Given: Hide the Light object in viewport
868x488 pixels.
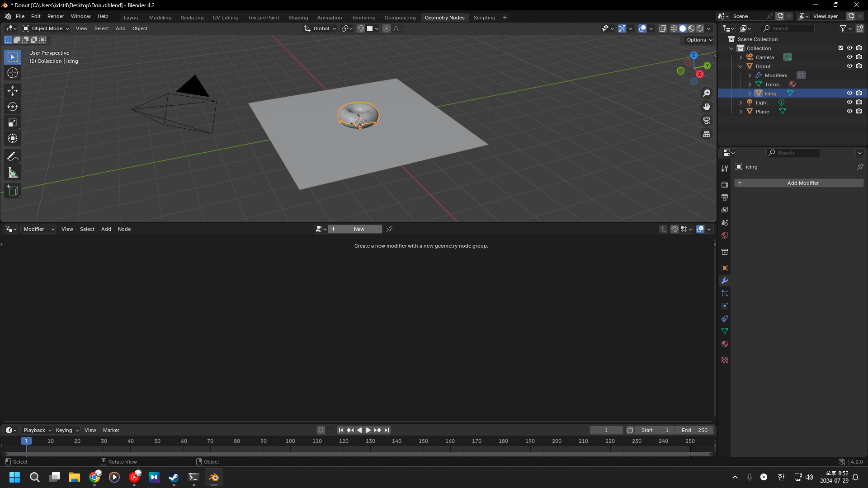Looking at the screenshot, I should coord(849,103).
